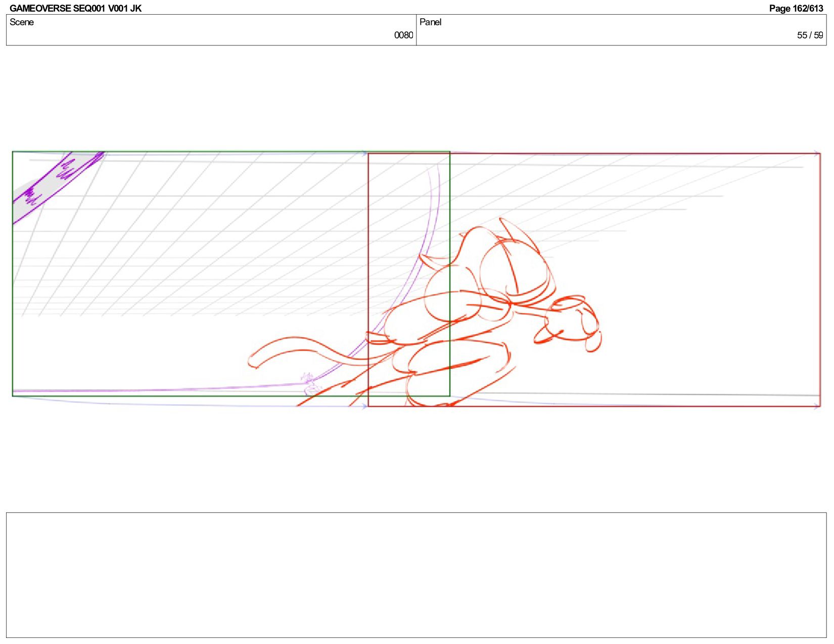Click the 'Panel' label
Viewport: 834px width, 644px height.
431,22
